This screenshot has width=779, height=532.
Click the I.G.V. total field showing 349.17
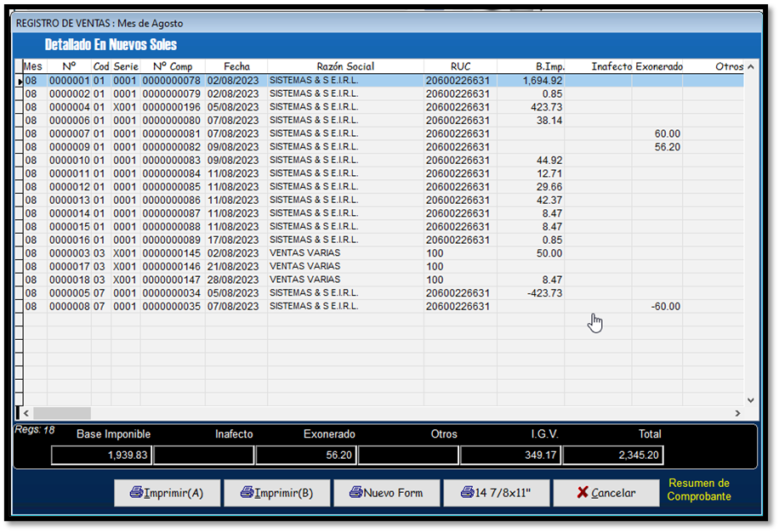[x=510, y=456]
